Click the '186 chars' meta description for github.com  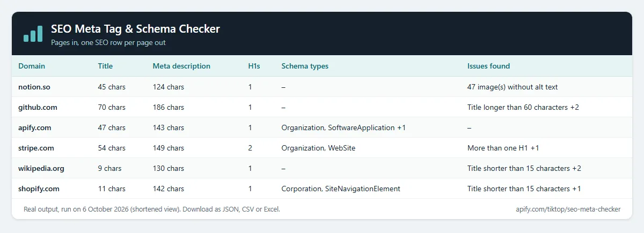click(169, 107)
